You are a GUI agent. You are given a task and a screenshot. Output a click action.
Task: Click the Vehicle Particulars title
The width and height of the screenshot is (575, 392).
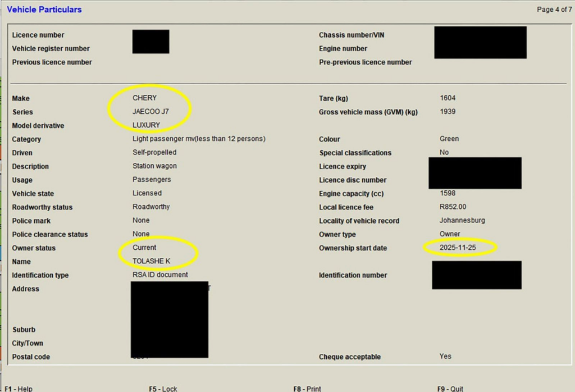click(44, 10)
